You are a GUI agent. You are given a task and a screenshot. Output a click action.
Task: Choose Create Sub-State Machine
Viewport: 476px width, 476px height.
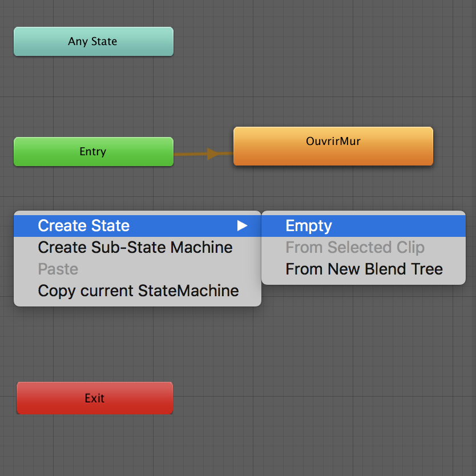(x=135, y=248)
